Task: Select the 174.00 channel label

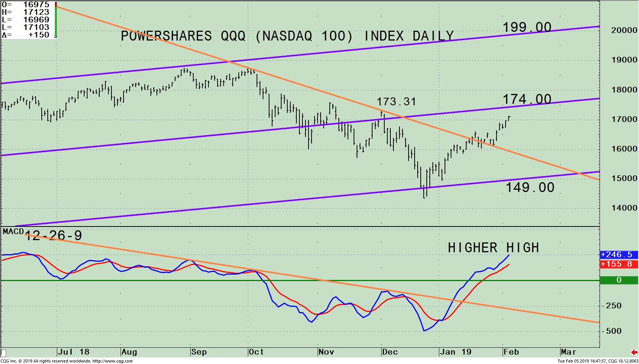Action: pos(527,99)
